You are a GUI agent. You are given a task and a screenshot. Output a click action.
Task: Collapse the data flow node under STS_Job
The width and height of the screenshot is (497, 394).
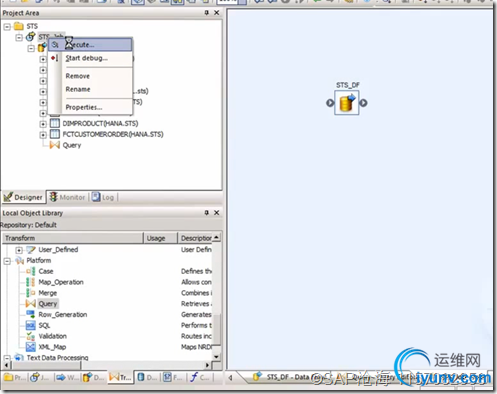(x=31, y=49)
